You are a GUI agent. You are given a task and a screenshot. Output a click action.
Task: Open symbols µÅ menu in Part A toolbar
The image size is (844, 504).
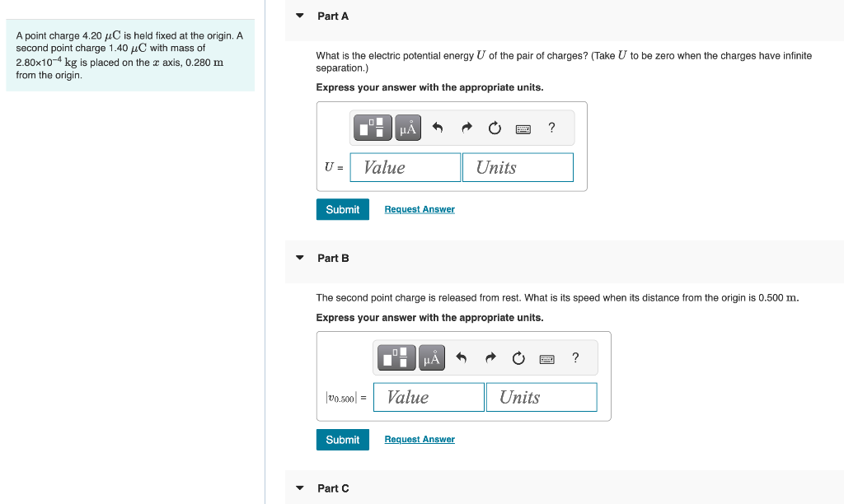(408, 128)
